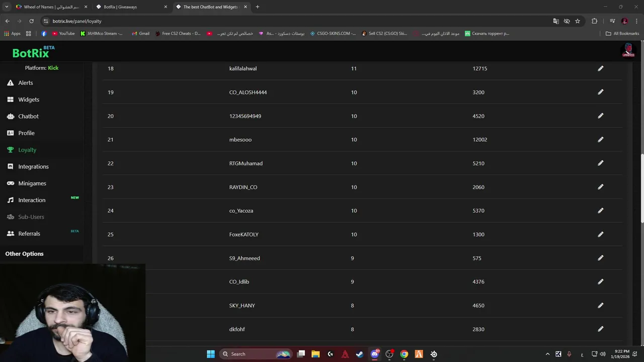
Task: Open the user avatar menu top right
Action: click(628, 50)
